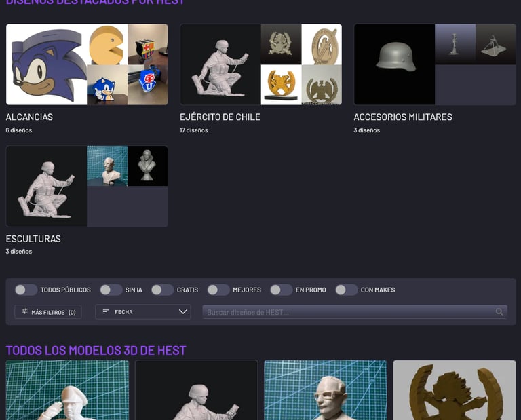Image resolution: width=521 pixels, height=420 pixels.
Task: Select the mortar on base thumbnail
Action: tap(496, 44)
